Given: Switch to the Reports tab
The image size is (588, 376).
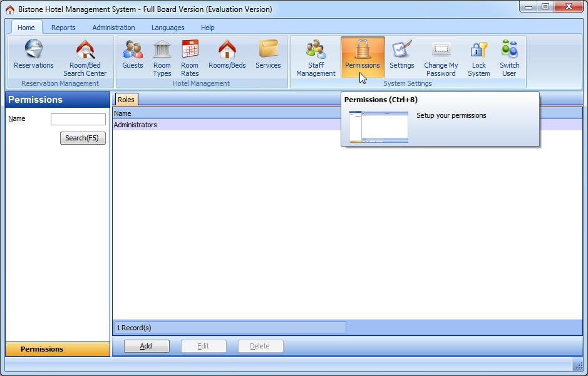Looking at the screenshot, I should (x=63, y=28).
